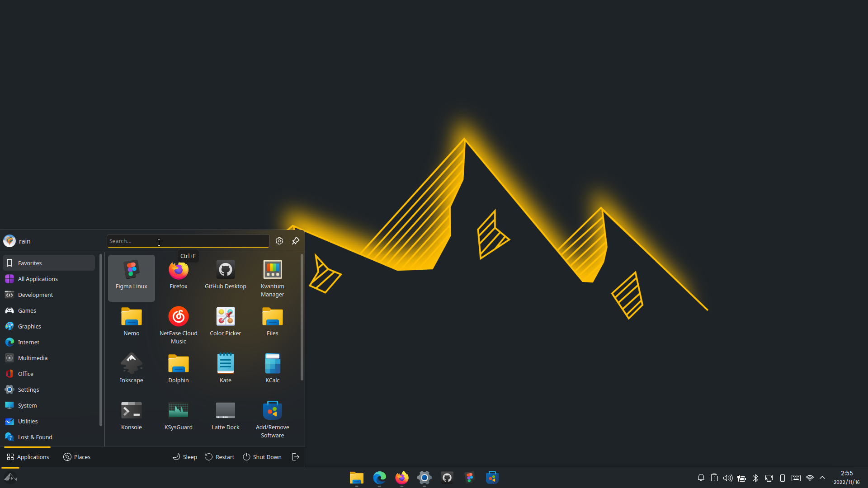Open Figma from the taskbar
Image resolution: width=868 pixels, height=488 pixels.
click(470, 478)
